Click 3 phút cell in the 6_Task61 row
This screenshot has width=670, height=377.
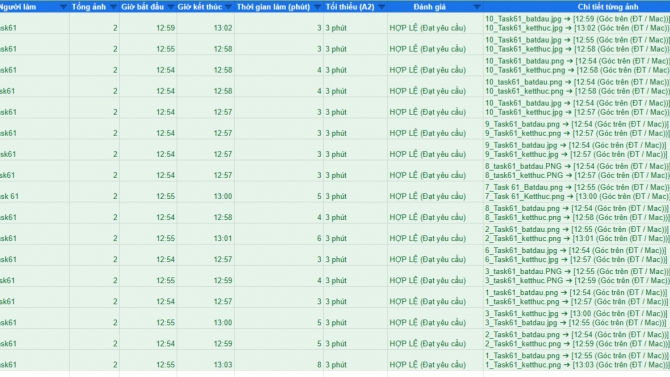click(356, 255)
